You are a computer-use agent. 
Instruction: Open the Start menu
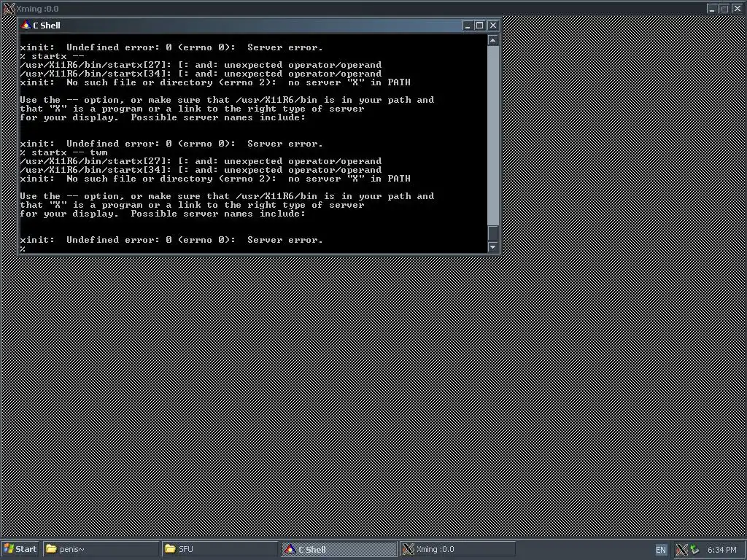(x=20, y=549)
